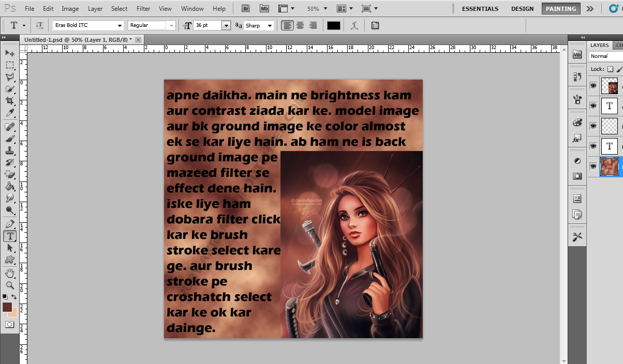Open the painter's palette panel icon
The image size is (623, 364).
(x=577, y=123)
